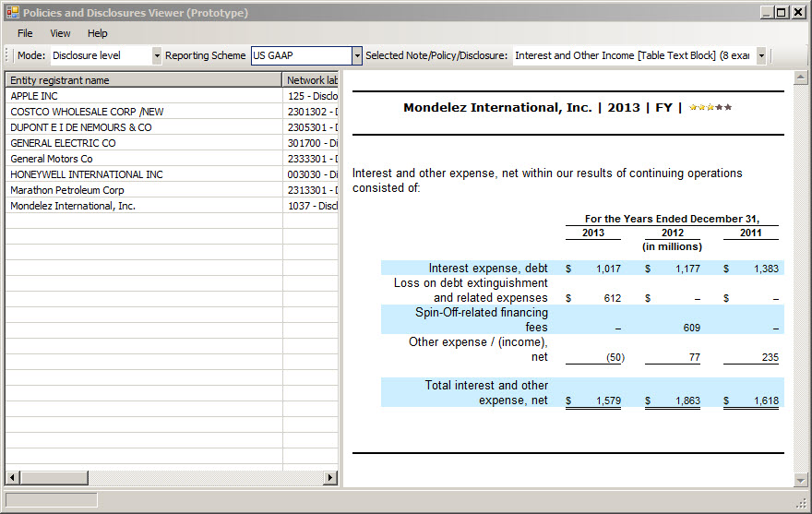The image size is (812, 514).
Task: Select the HONEYWELL INTERNATIONAL INC row
Action: pyautogui.click(x=144, y=174)
